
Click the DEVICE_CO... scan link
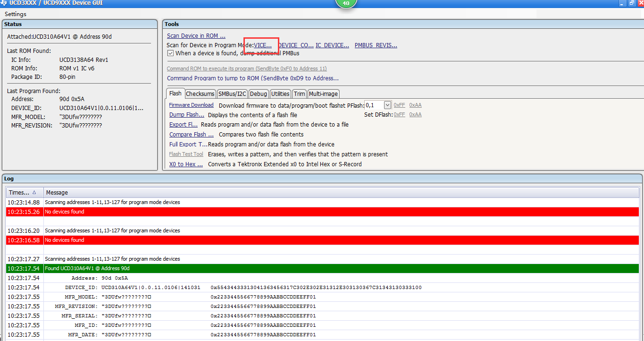pyautogui.click(x=296, y=45)
